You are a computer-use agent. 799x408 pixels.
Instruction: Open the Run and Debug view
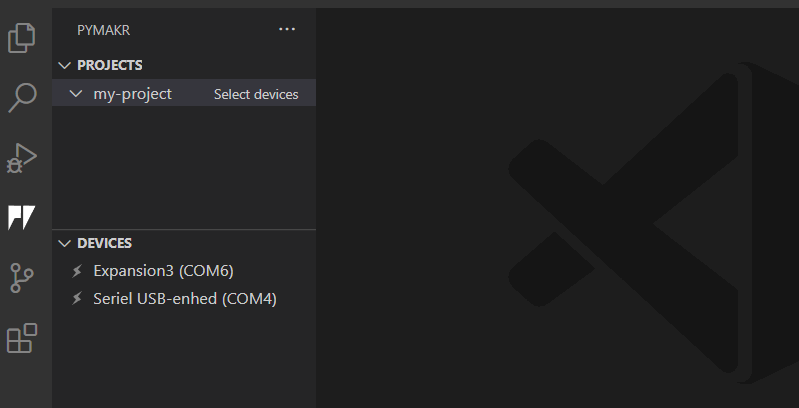[x=22, y=158]
